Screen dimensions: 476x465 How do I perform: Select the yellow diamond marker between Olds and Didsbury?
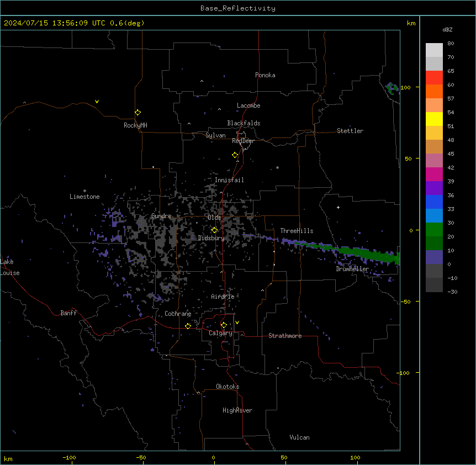tap(214, 230)
